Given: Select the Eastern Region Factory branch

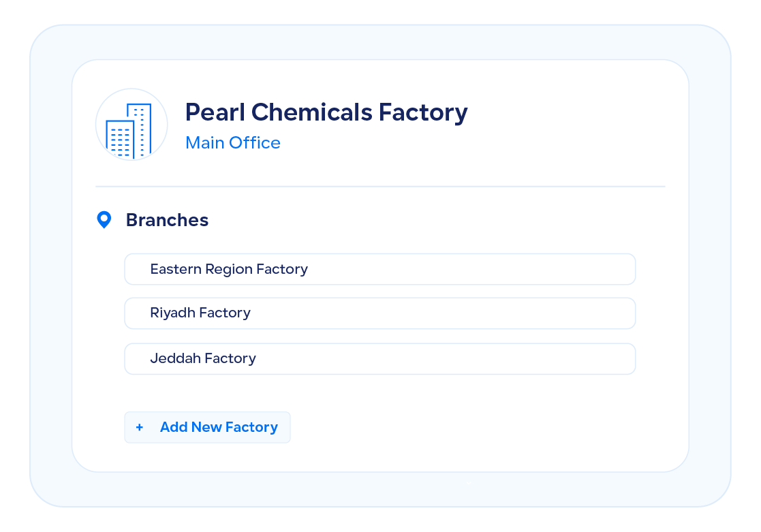Looking at the screenshot, I should (379, 269).
